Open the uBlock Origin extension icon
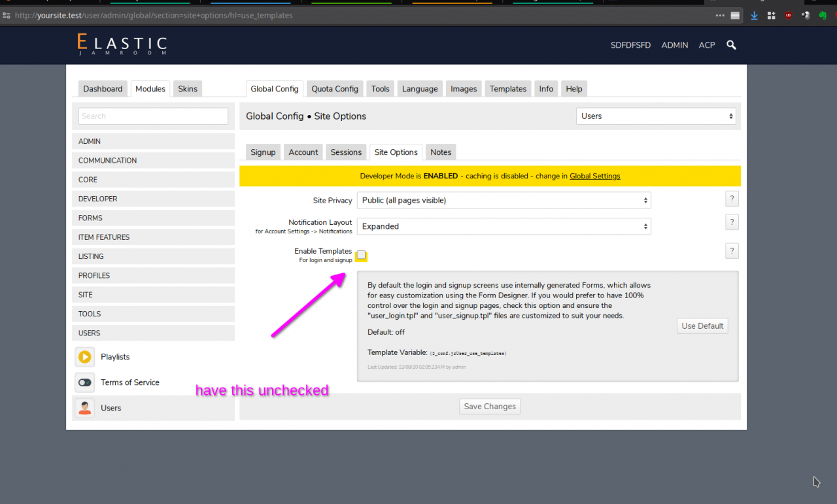Image resolution: width=837 pixels, height=504 pixels. pyautogui.click(x=789, y=15)
